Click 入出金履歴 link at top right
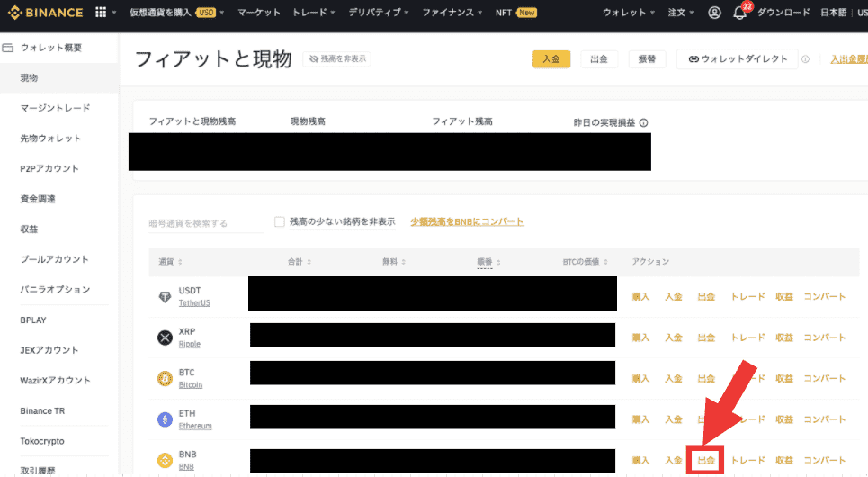 coord(849,59)
